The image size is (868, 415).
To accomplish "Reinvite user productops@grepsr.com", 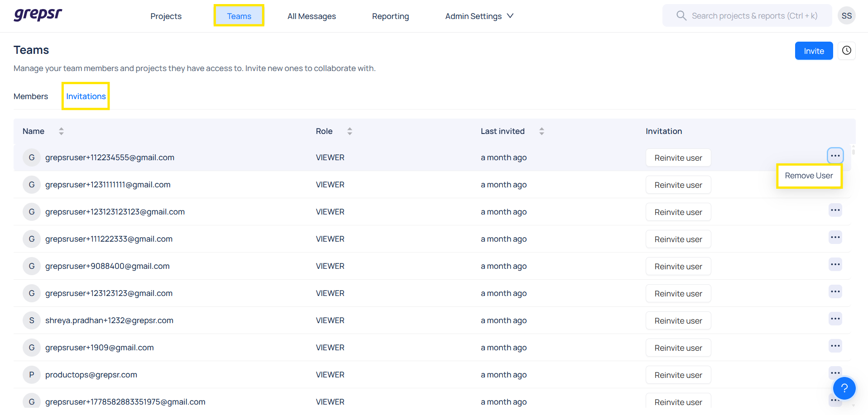I will pyautogui.click(x=678, y=375).
